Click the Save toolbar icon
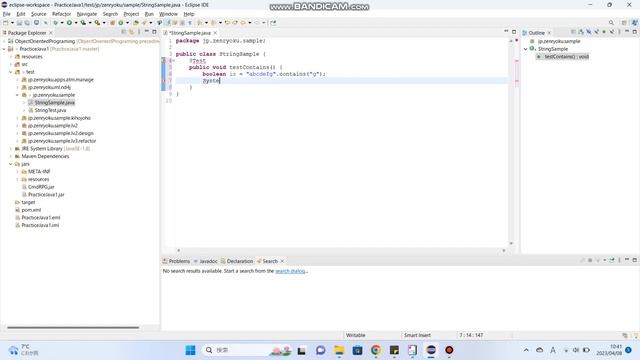640x360 pixels. [19, 23]
